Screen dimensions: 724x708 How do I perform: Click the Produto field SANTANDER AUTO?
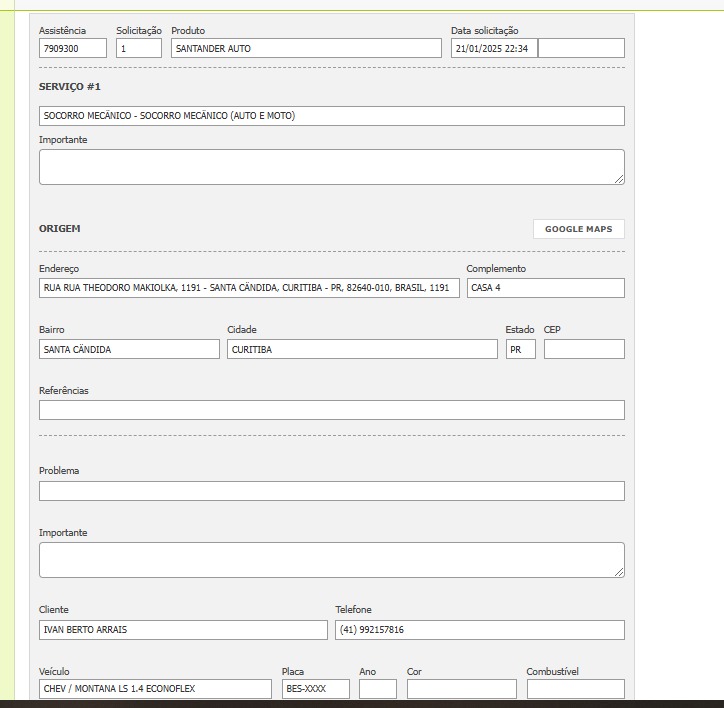click(306, 48)
